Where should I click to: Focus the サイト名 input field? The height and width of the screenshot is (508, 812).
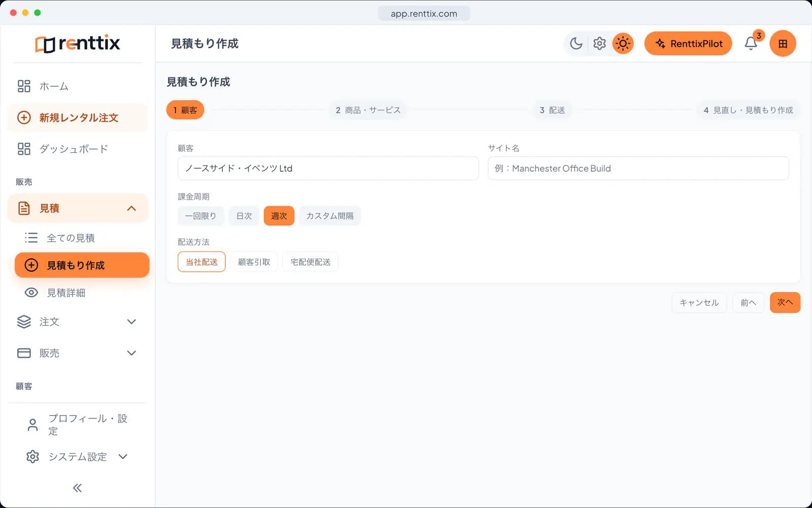[638, 168]
